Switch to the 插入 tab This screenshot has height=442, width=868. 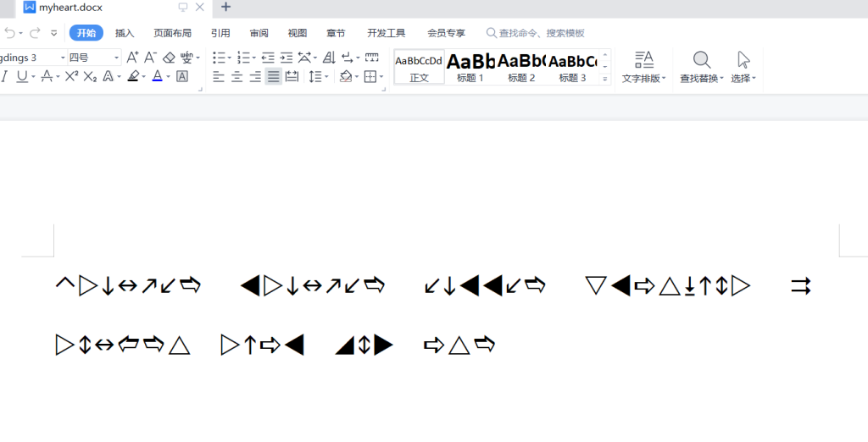point(125,33)
